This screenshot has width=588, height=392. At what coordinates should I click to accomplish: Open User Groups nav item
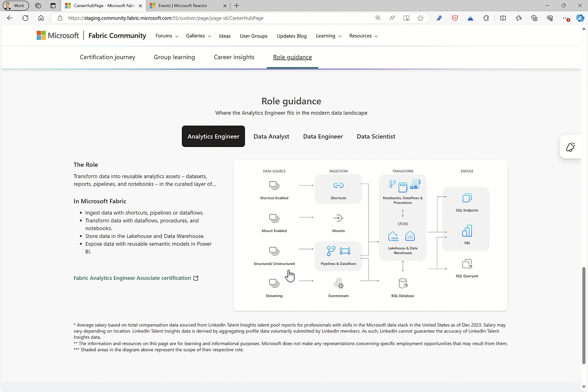tap(254, 36)
